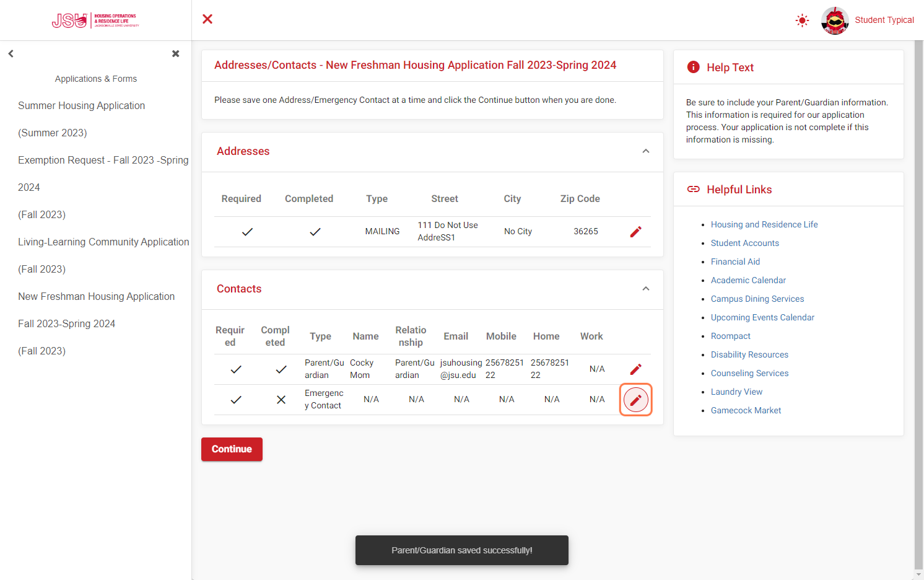The width and height of the screenshot is (924, 580).
Task: Click the Applications & Forms sidebar heading
Action: coord(96,79)
